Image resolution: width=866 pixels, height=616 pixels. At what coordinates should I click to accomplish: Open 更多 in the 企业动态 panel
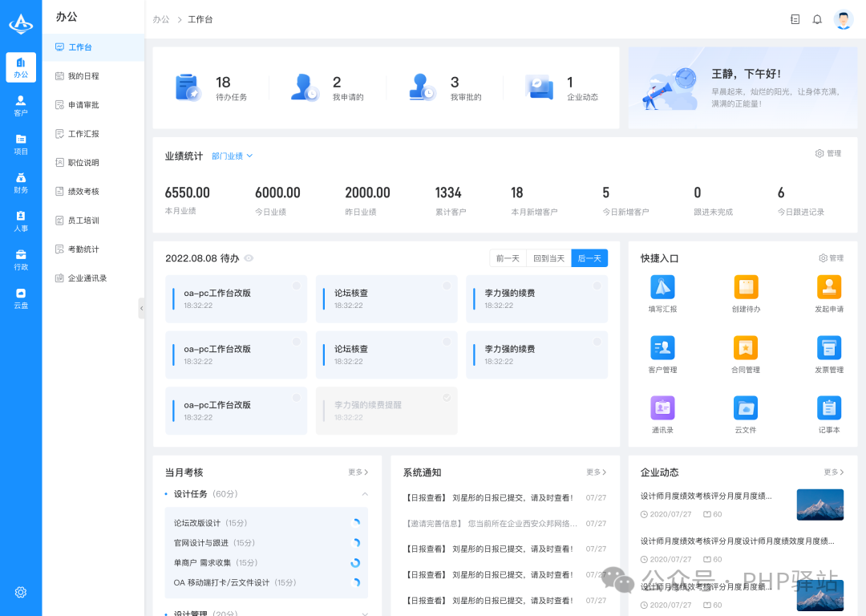(x=834, y=472)
